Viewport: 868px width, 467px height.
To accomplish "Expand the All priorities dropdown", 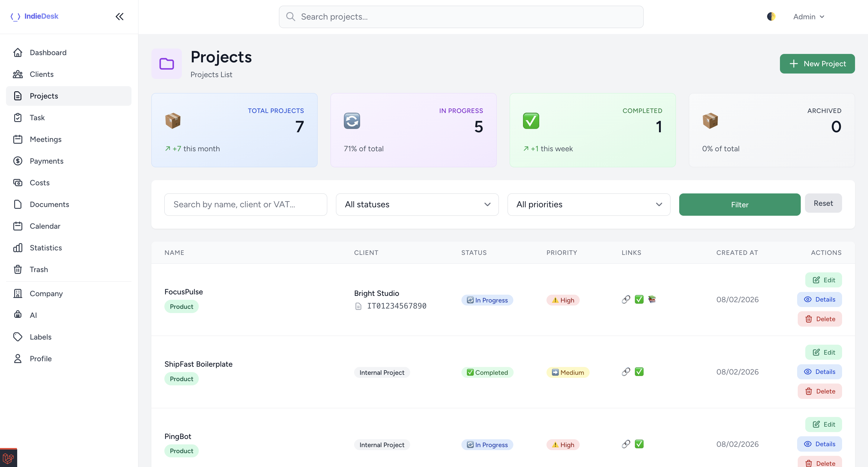I will (588, 204).
